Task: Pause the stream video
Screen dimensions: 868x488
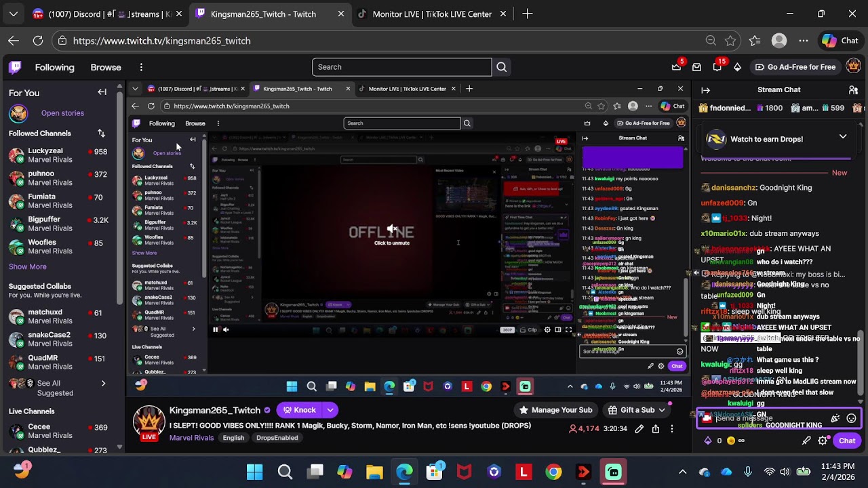Action: [216, 330]
